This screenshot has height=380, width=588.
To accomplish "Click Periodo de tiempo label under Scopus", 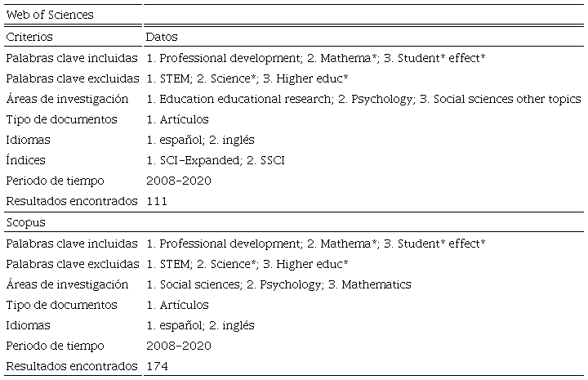I will click(55, 346).
